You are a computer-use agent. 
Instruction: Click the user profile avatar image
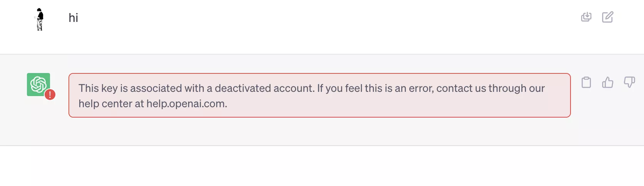click(x=39, y=19)
